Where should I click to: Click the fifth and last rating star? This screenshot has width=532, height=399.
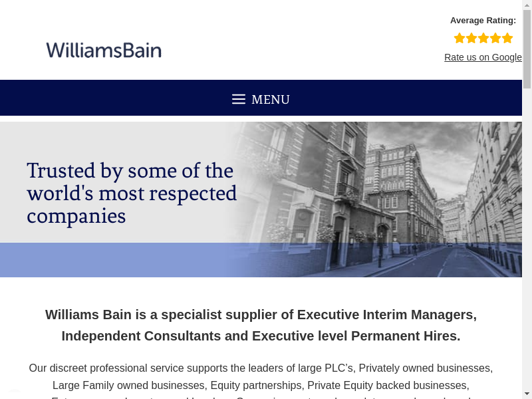pyautogui.click(x=507, y=38)
